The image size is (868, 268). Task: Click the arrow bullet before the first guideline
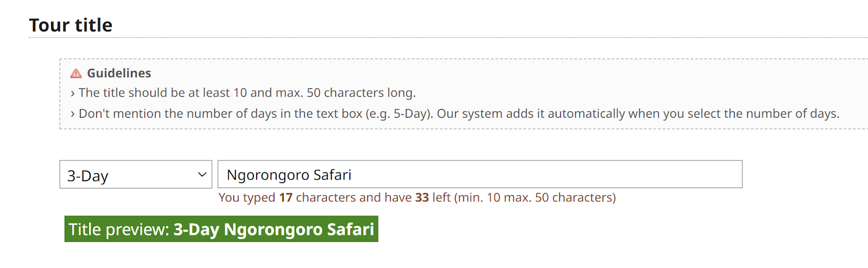pos(73,93)
